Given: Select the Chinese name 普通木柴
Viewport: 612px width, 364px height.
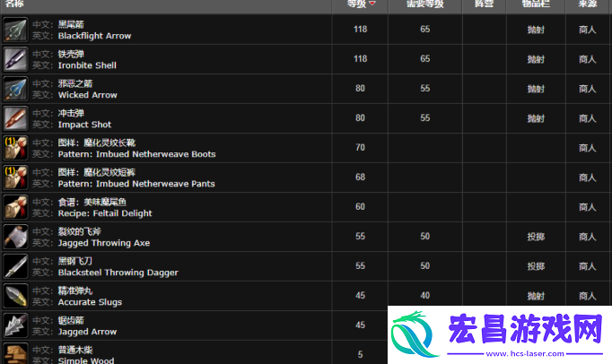Looking at the screenshot, I should point(75,350).
